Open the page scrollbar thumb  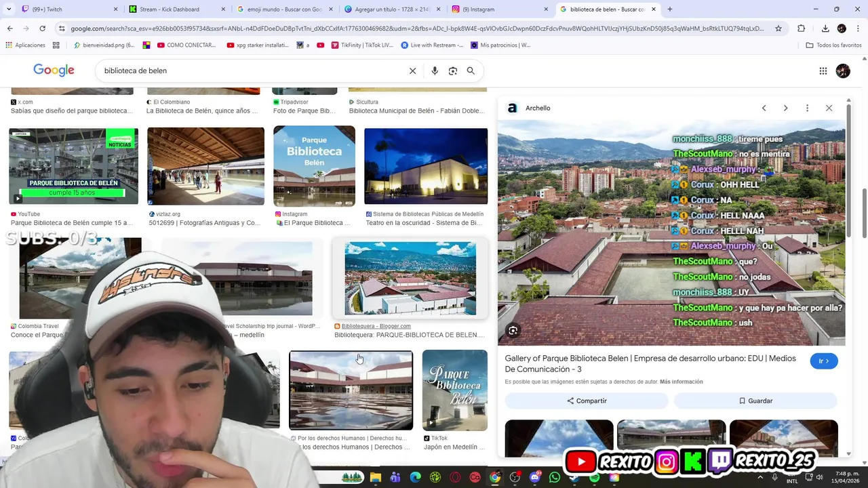point(865,213)
